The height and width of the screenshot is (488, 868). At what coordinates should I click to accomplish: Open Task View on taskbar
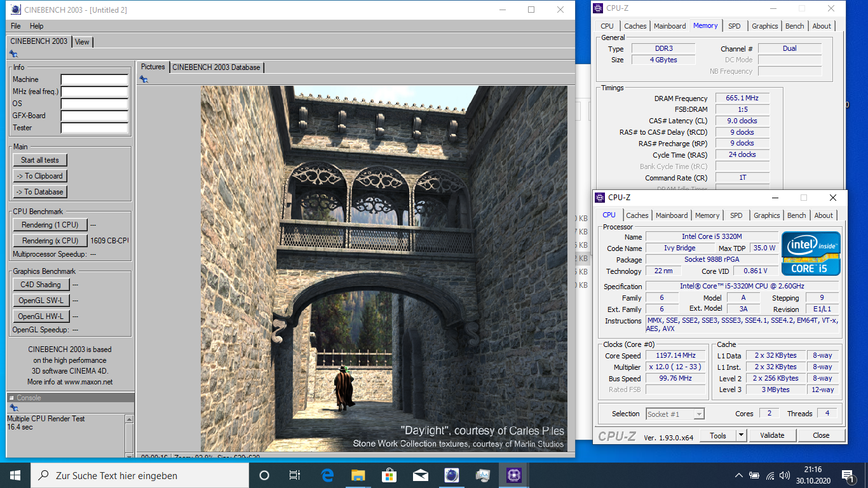[295, 475]
